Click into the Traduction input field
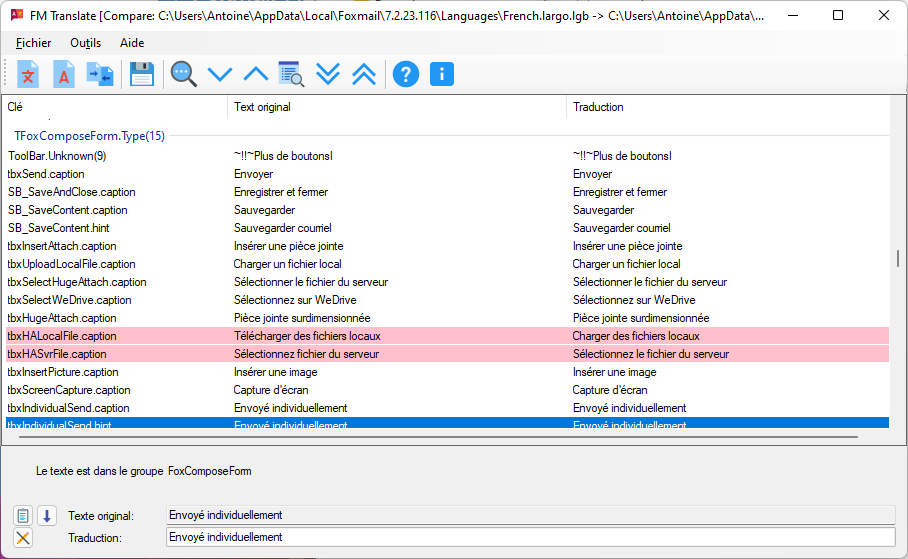Image resolution: width=908 pixels, height=559 pixels. 530,537
